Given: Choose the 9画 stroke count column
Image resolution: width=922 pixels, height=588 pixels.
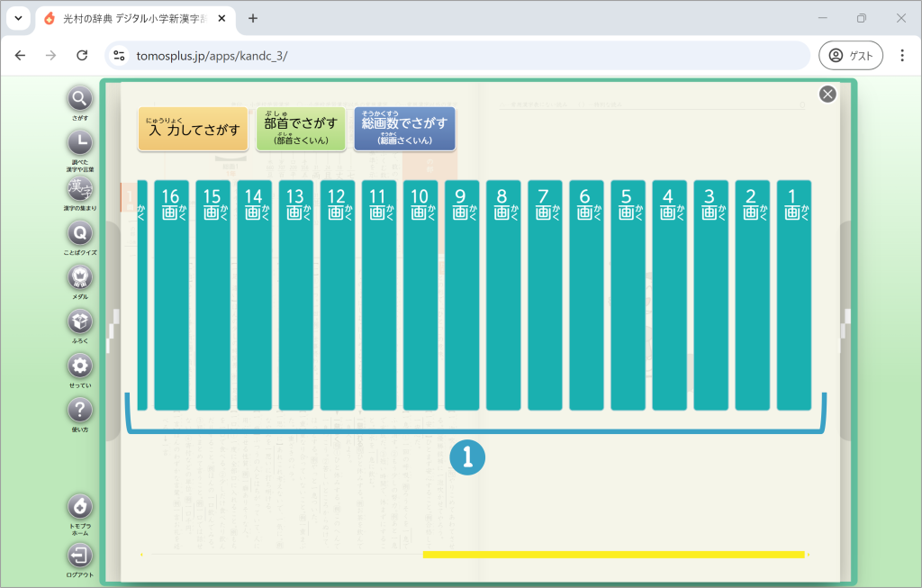Looking at the screenshot, I should tap(462, 295).
